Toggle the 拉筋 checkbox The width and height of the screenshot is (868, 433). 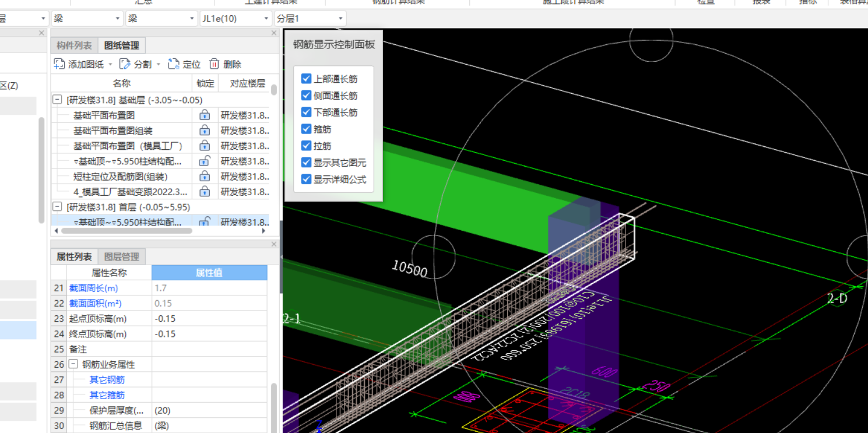pos(306,146)
